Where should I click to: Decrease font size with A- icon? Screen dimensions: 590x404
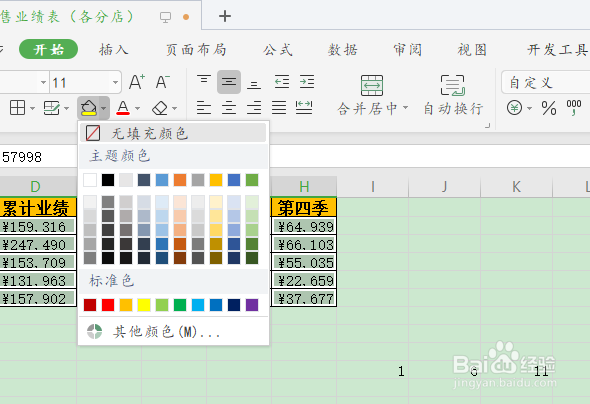[x=163, y=82]
